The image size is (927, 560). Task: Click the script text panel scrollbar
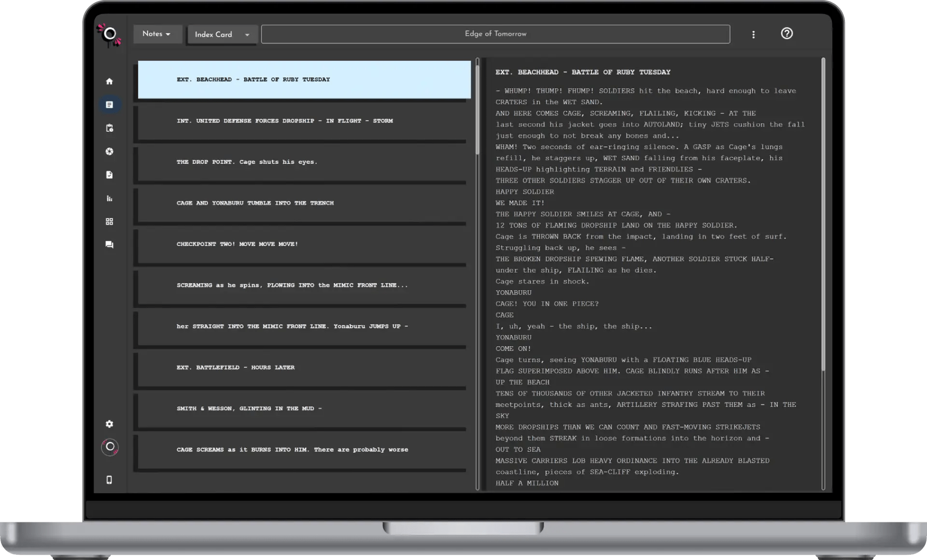(823, 215)
